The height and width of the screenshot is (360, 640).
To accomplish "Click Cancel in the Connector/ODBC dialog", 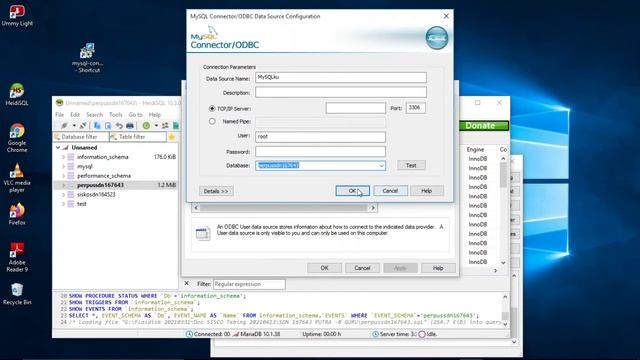I will [390, 191].
